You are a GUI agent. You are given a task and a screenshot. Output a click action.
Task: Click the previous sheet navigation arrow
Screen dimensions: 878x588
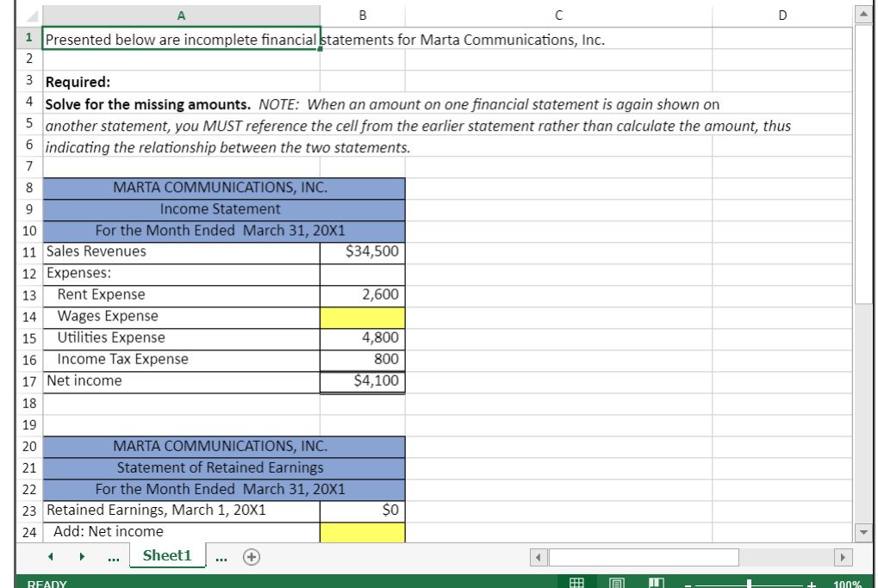[x=49, y=557]
